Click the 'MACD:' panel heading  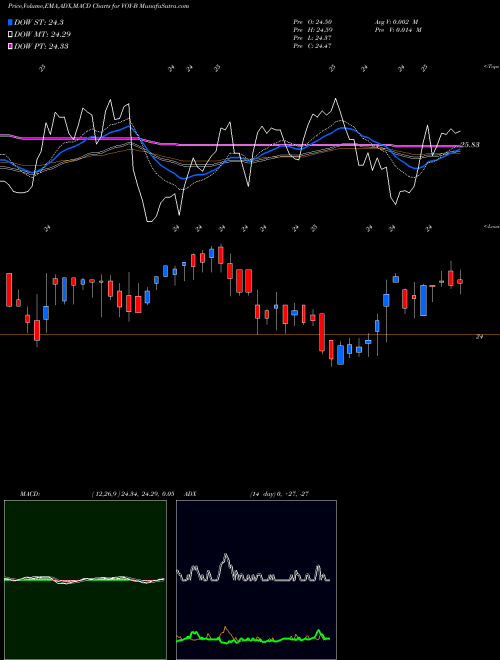[30, 494]
